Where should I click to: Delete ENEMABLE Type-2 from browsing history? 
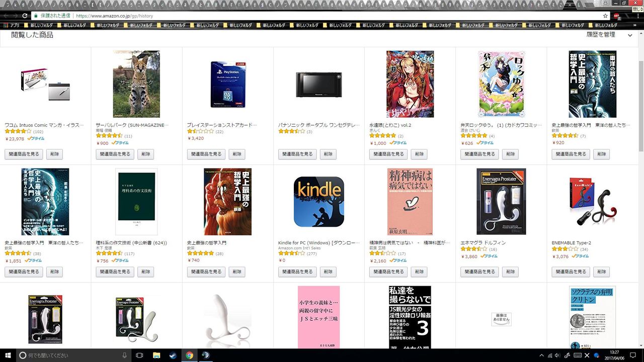[x=602, y=272]
